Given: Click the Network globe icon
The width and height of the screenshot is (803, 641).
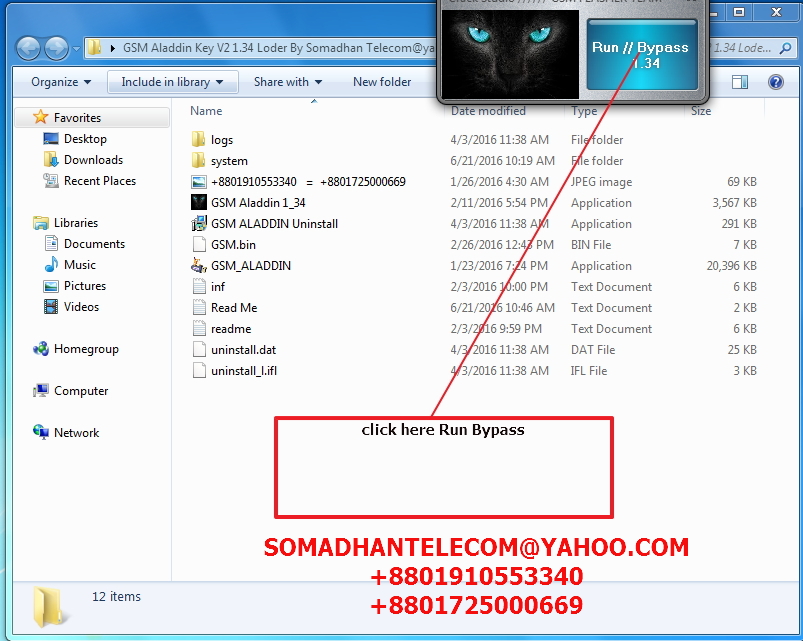Looking at the screenshot, I should point(40,432).
